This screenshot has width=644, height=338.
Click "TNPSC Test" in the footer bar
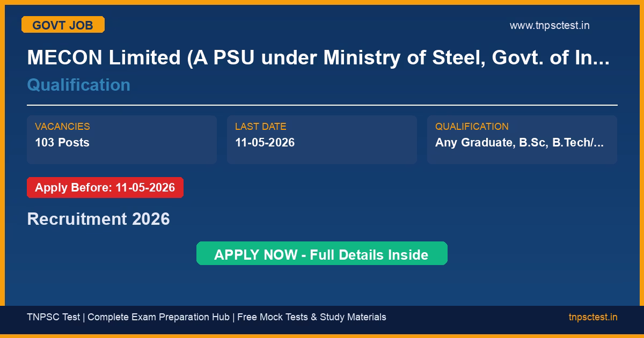[x=53, y=317]
